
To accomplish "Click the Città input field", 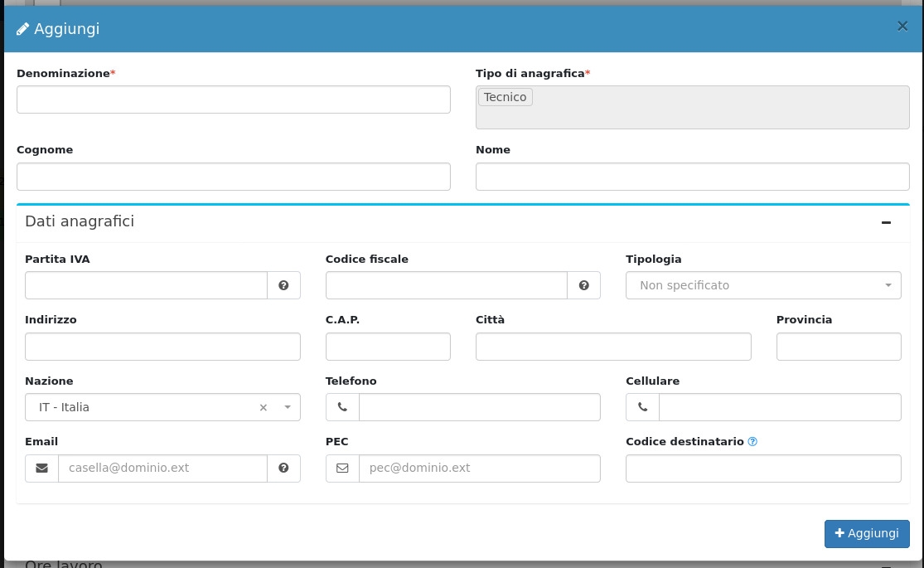I will pos(613,347).
